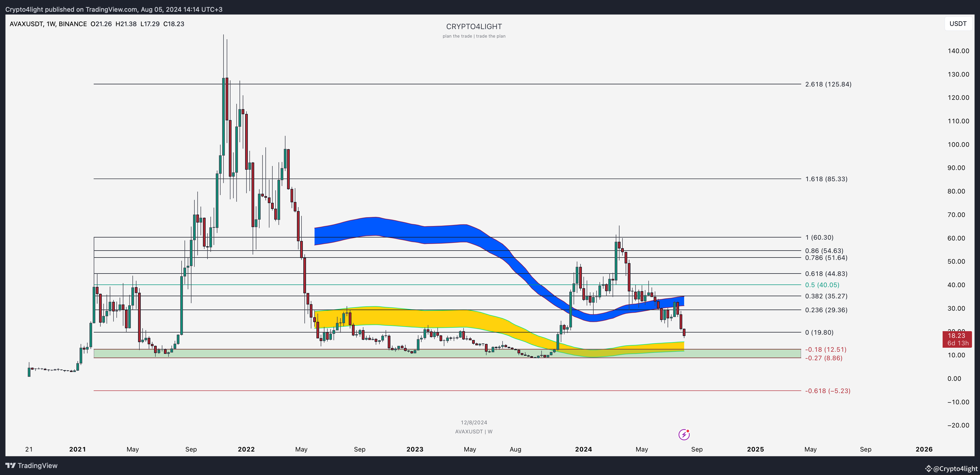Click the BINANCE exchange label in the legend
Image resolution: width=980 pixels, height=475 pixels.
tap(75, 23)
